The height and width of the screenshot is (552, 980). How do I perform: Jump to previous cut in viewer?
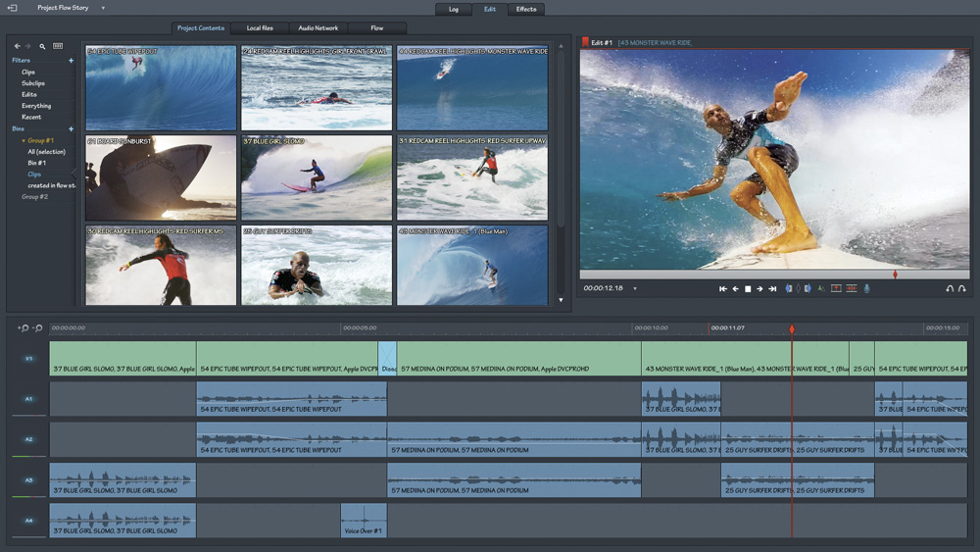coord(723,289)
